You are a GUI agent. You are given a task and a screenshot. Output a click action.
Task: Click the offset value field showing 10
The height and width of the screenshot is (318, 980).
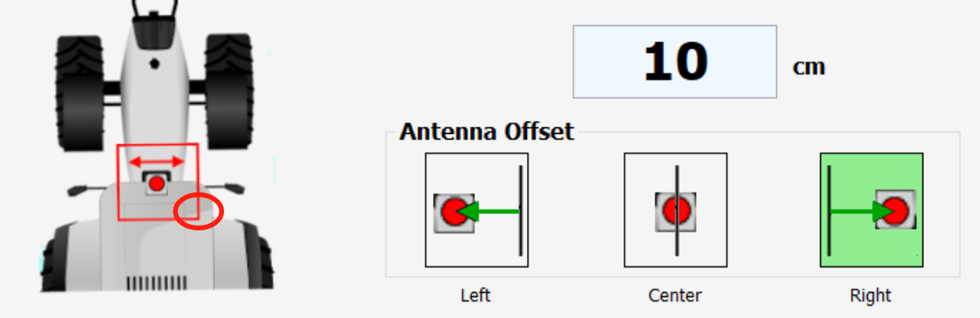tap(676, 62)
